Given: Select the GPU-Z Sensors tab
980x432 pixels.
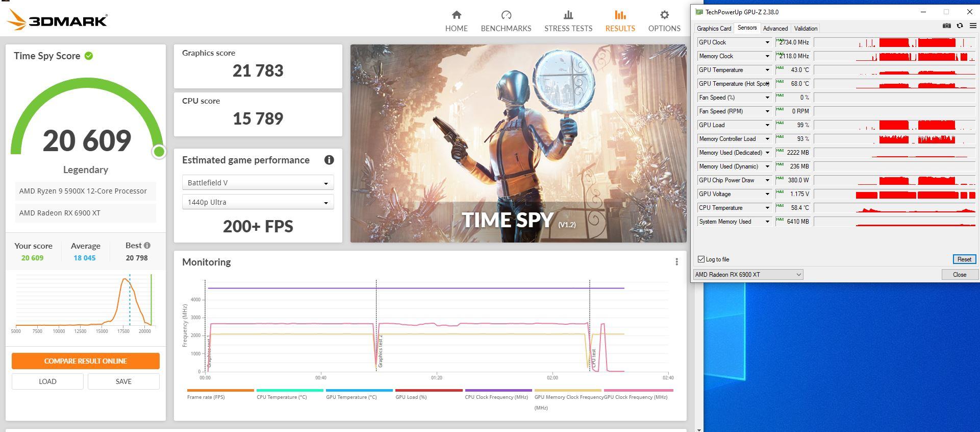Looking at the screenshot, I should (x=747, y=28).
